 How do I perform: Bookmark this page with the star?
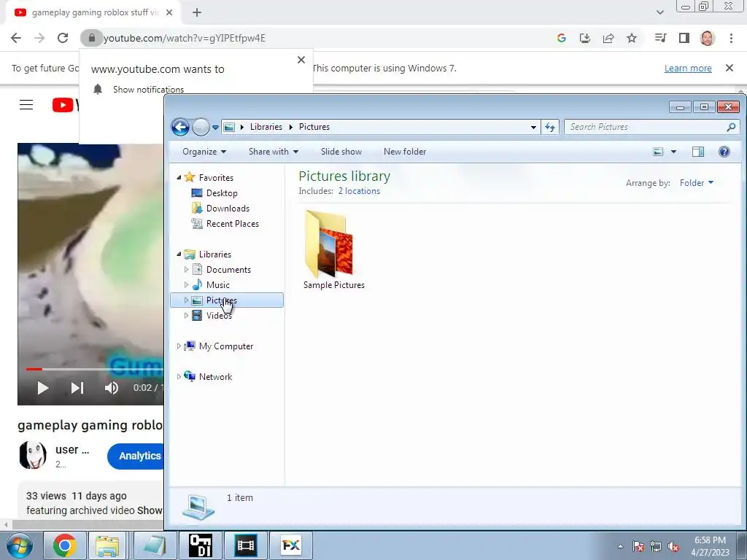click(x=632, y=38)
